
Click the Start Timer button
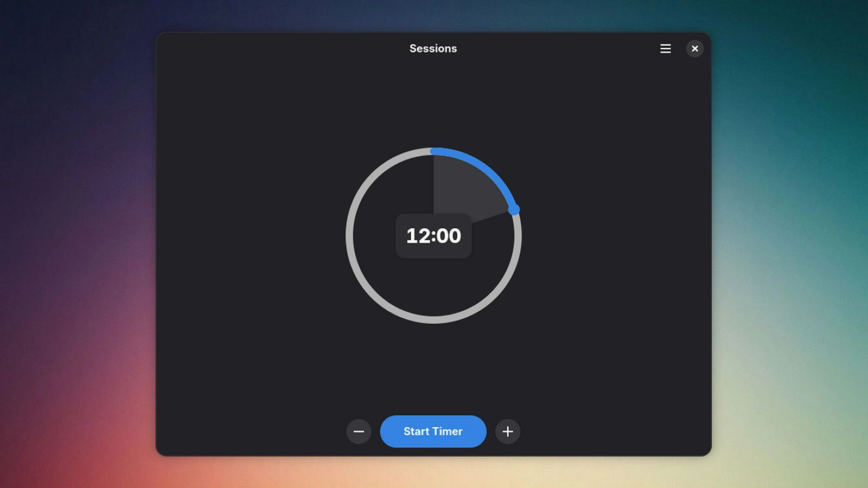pyautogui.click(x=433, y=432)
